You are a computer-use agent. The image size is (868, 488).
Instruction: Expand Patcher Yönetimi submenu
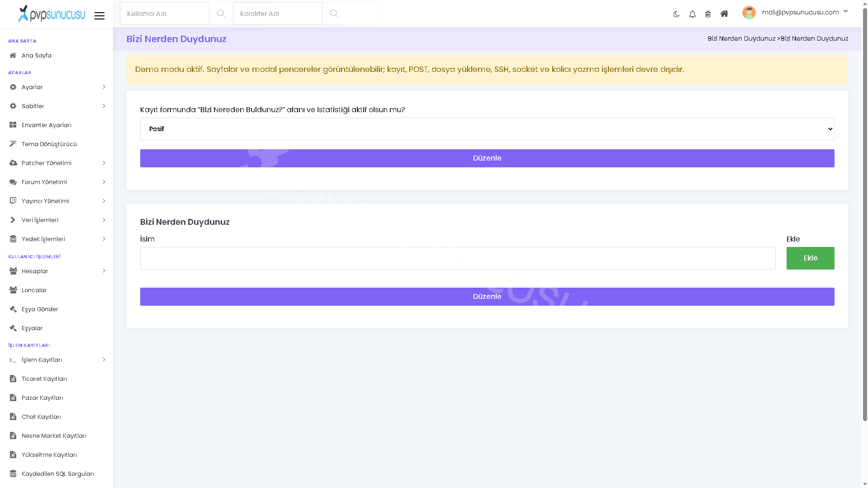[57, 163]
